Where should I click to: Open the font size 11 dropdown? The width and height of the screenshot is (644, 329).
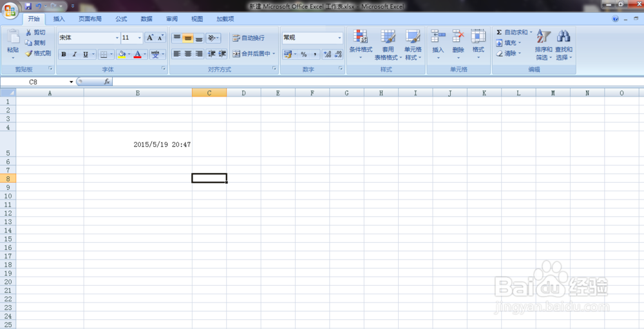tap(140, 38)
